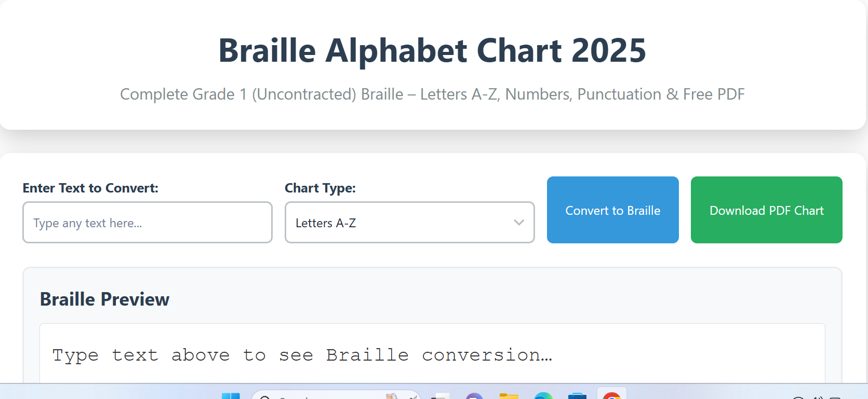
Task: Expand the Letters A-Z selection chevron
Action: tap(518, 223)
